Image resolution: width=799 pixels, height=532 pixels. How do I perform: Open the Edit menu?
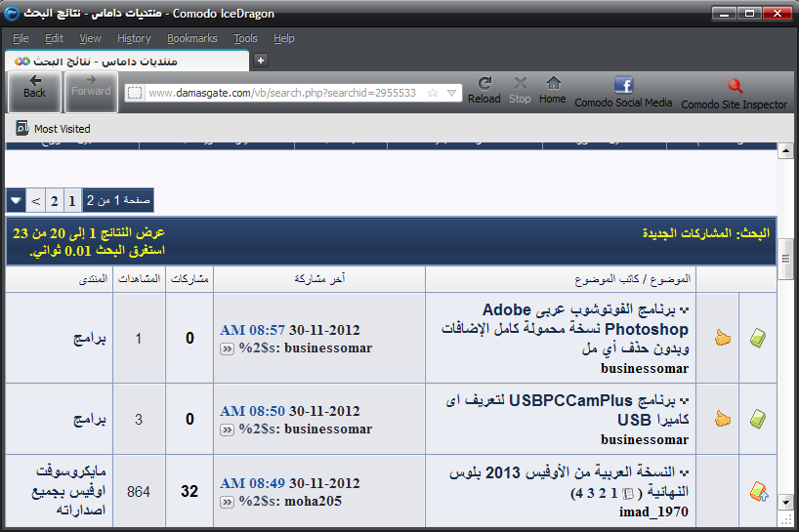[x=54, y=38]
